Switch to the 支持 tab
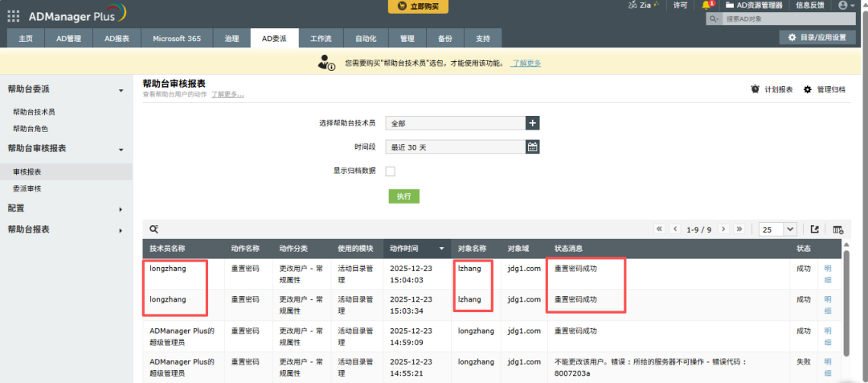868x383 pixels. coord(483,39)
